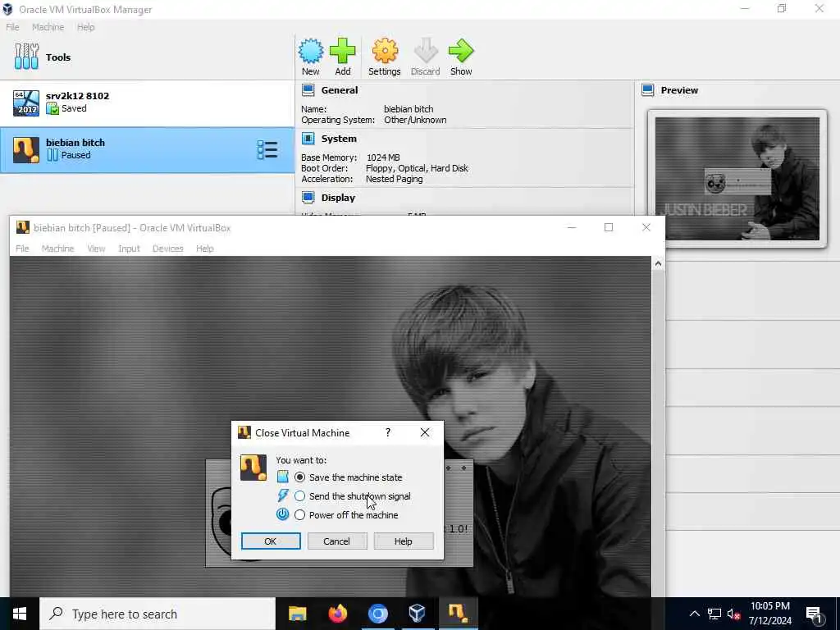840x630 pixels.
Task: Click the power off blue icon
Action: point(282,515)
